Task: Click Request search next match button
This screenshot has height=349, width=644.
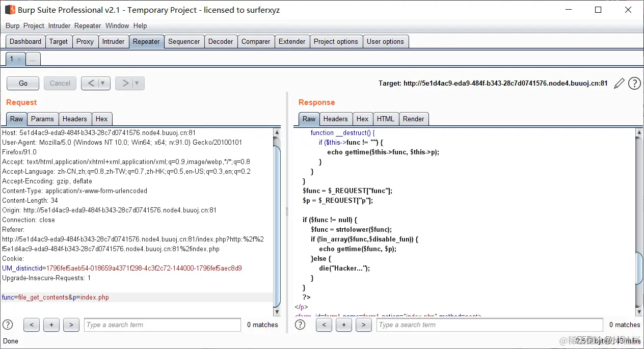Action: pos(71,325)
